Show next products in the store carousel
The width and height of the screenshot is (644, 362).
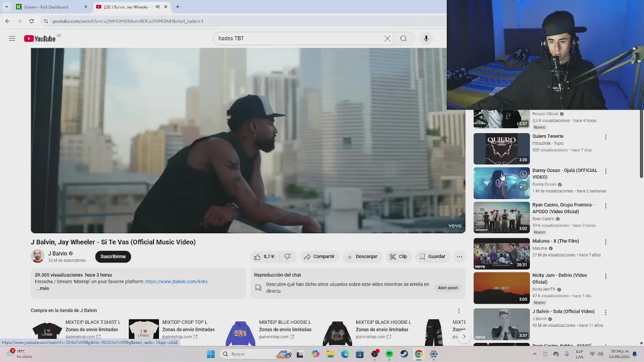(464, 336)
